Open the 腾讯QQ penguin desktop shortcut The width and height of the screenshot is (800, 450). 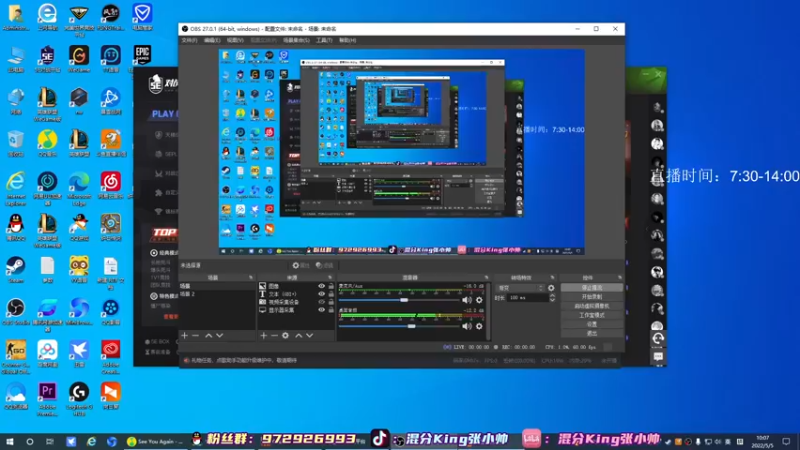pos(16,228)
